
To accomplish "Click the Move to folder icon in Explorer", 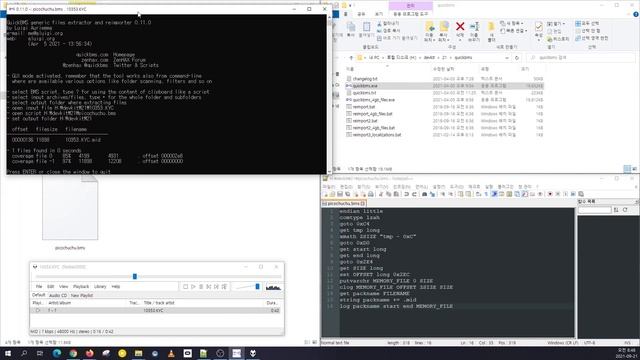I will (x=429, y=27).
